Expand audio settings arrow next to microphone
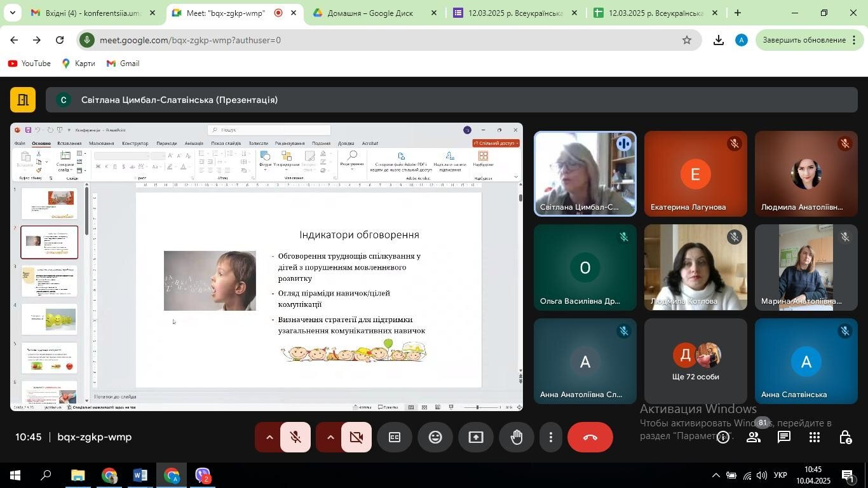Screen dimensions: 868x488 point(269,437)
